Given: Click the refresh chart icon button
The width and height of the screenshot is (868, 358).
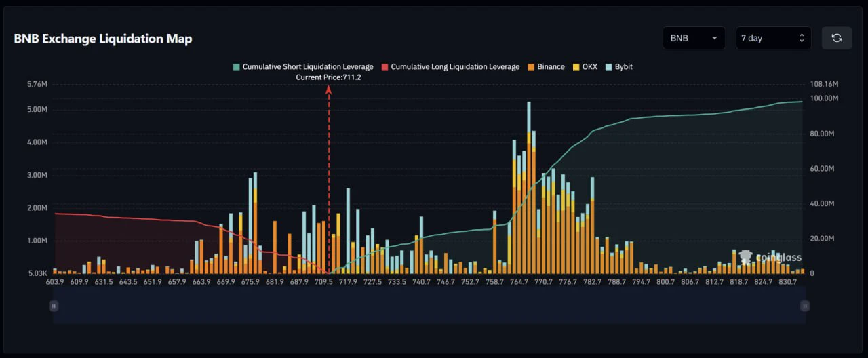Looking at the screenshot, I should [x=837, y=38].
